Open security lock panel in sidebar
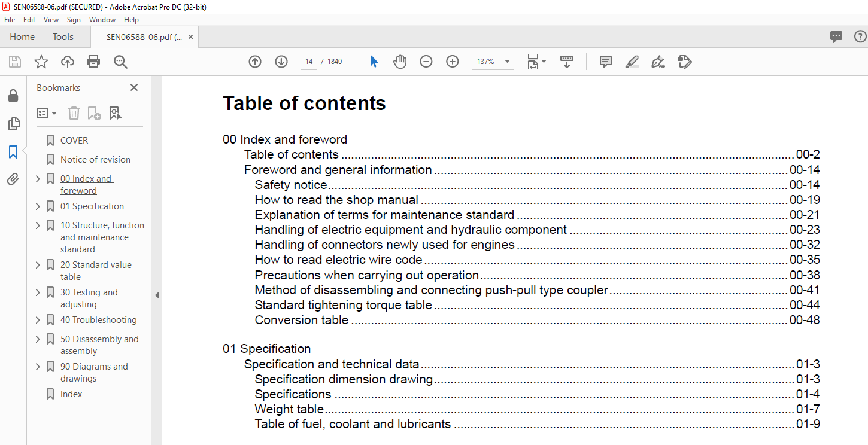 pos(13,96)
